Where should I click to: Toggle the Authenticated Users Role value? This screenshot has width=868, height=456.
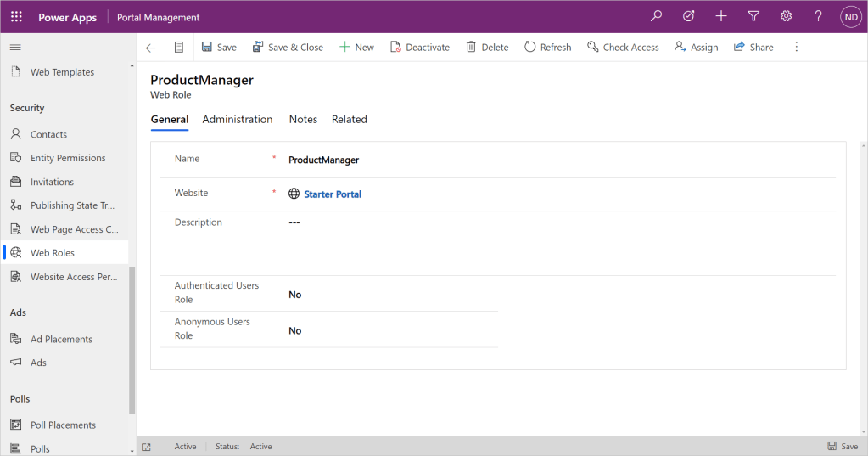click(295, 295)
